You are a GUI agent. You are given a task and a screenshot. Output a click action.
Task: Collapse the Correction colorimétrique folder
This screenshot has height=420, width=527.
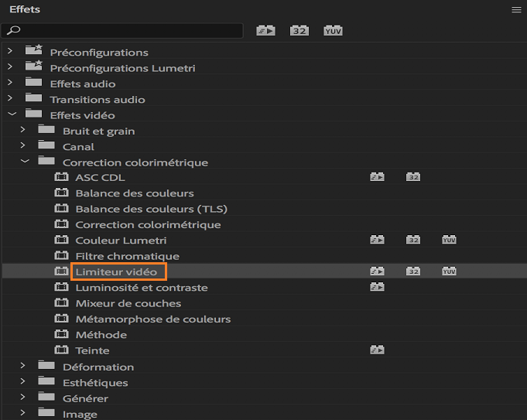tap(24, 162)
